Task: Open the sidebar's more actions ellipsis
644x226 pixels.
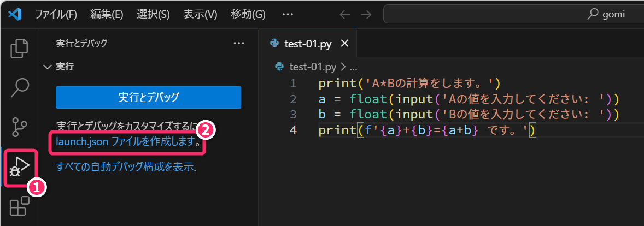Action: pyautogui.click(x=239, y=43)
